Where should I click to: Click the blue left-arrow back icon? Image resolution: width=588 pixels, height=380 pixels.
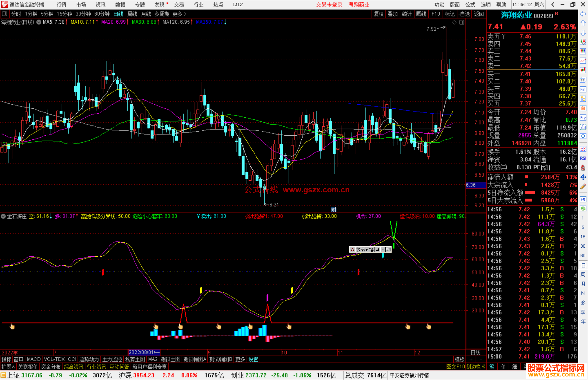click(x=583, y=14)
